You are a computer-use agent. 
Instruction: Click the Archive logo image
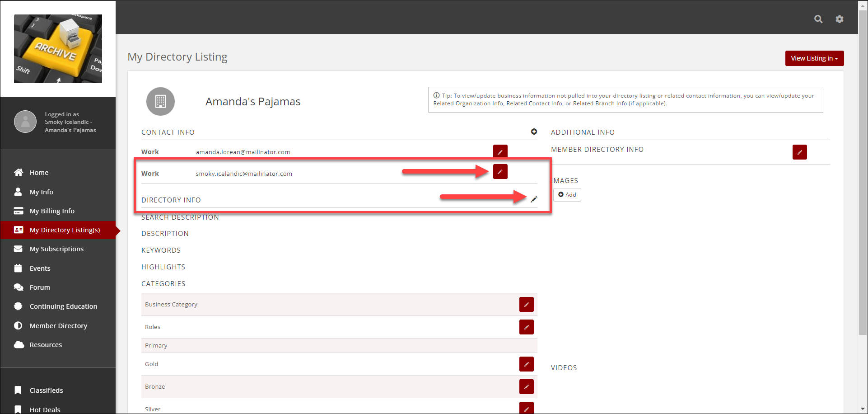click(58, 49)
